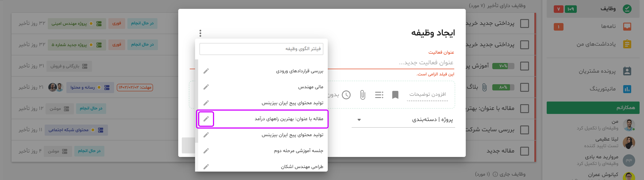Screen dimensions: 644x180
Task: Check the first پرداختی جدید خرید task
Action: (524, 23)
